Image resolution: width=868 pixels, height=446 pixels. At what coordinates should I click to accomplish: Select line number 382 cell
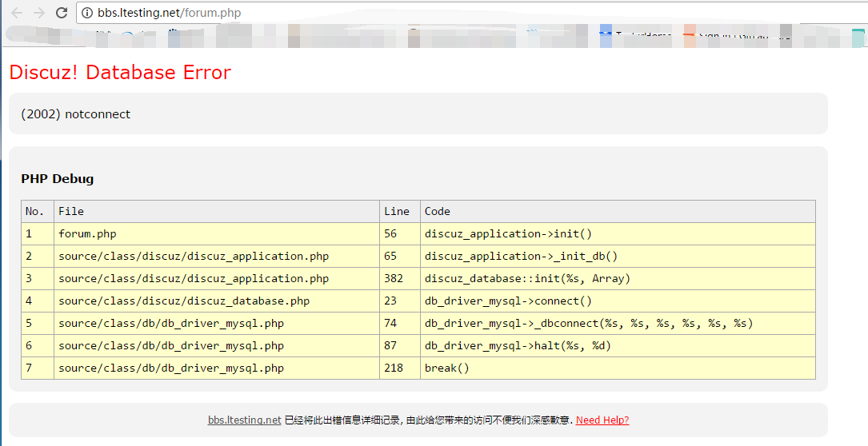click(x=400, y=278)
